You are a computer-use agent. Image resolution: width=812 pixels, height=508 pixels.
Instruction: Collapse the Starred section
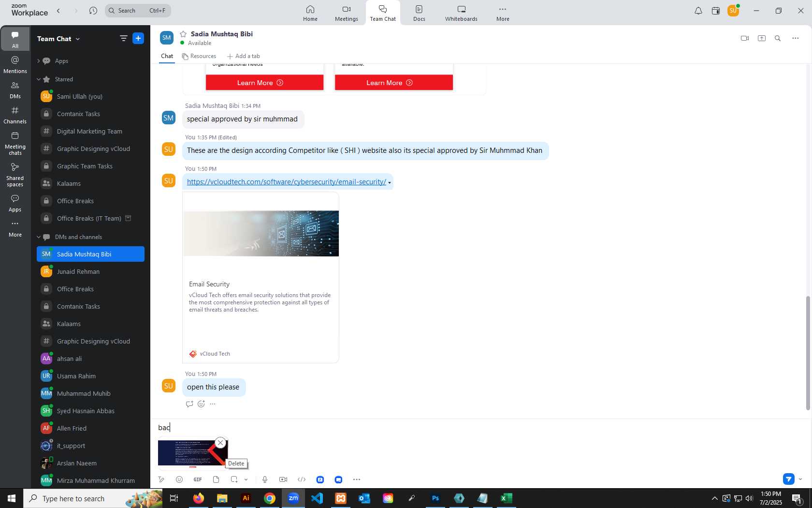[38, 79]
